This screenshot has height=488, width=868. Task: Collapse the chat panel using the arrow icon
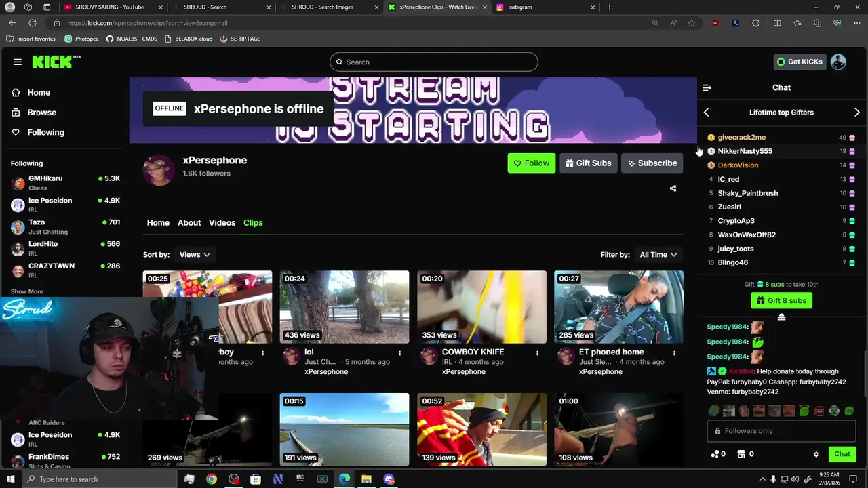click(x=707, y=87)
